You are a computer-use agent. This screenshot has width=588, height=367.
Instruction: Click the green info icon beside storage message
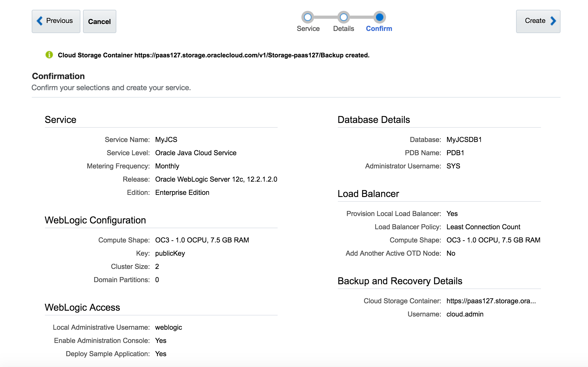[49, 55]
